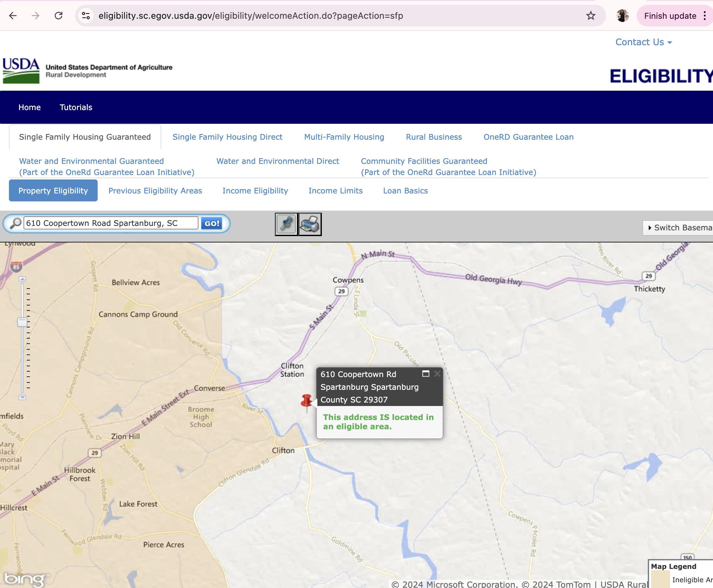This screenshot has height=588, width=713.
Task: Open site information icon in address bar
Action: click(86, 16)
